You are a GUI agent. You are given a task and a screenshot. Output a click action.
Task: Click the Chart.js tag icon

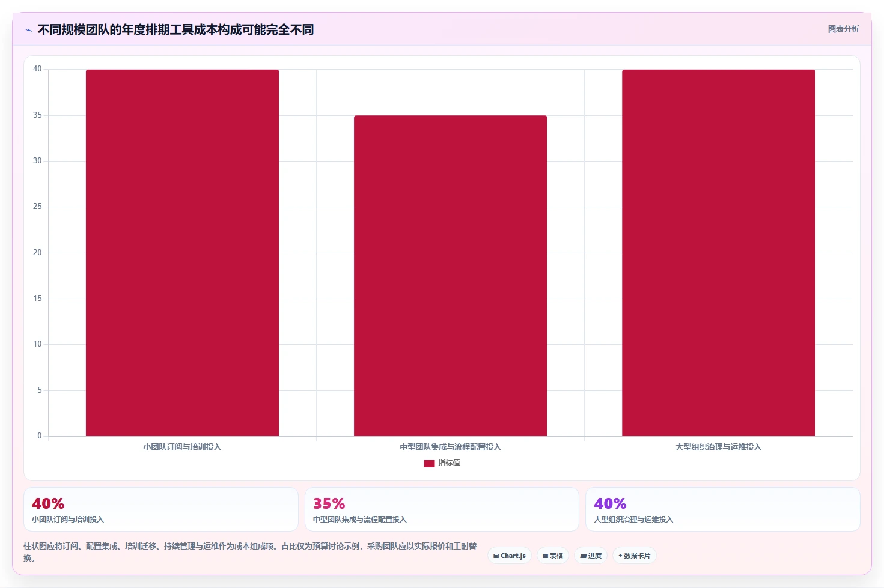496,556
